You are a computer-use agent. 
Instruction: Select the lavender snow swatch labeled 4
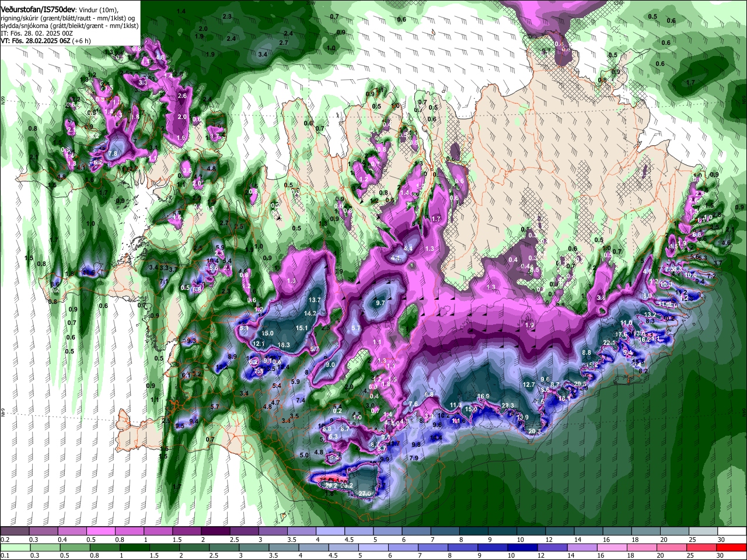[x=330, y=531]
